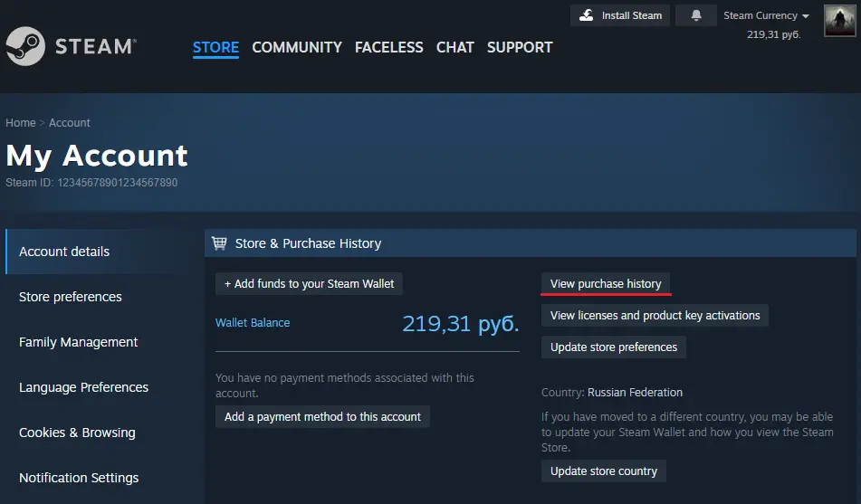Click the user avatar thumbnail
Screen dimensions: 861x504
tap(839, 21)
